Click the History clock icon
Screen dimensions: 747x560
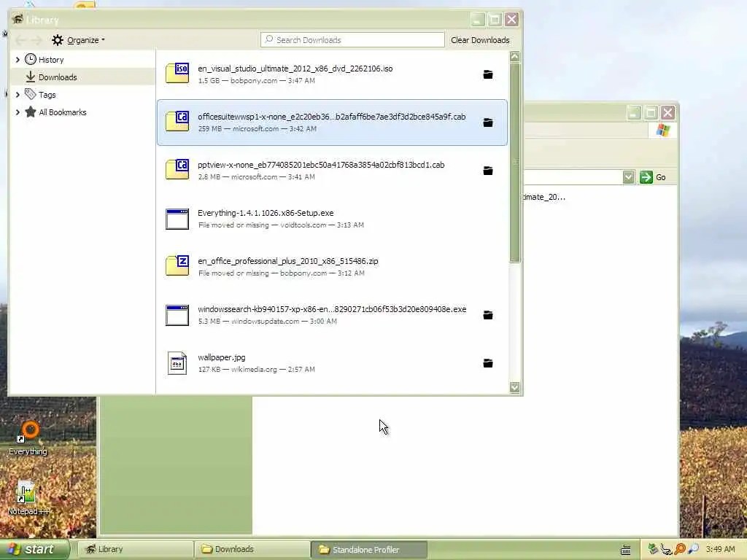(31, 59)
